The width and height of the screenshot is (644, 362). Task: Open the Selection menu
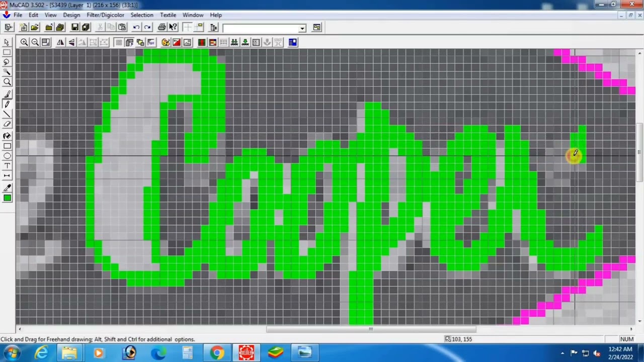pos(142,15)
